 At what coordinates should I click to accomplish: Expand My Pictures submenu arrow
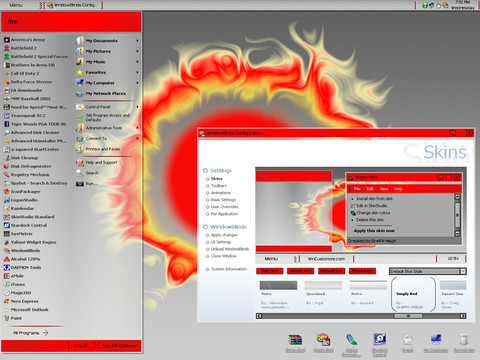point(137,51)
